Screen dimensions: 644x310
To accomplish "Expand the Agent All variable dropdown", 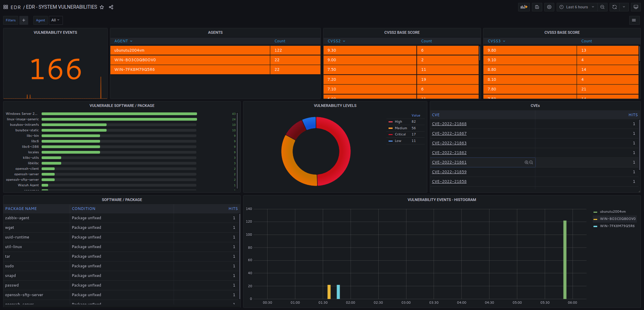I will 55,20.
